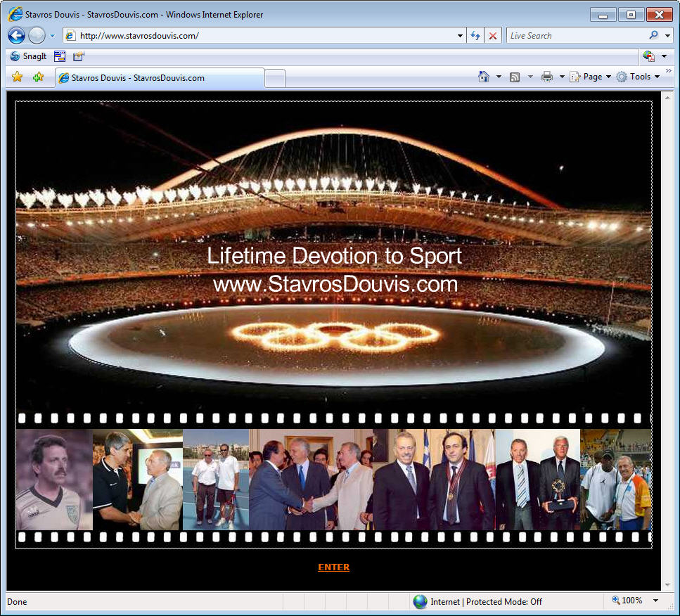
Task: Open the zoom level dropdown arrow
Action: click(x=655, y=601)
